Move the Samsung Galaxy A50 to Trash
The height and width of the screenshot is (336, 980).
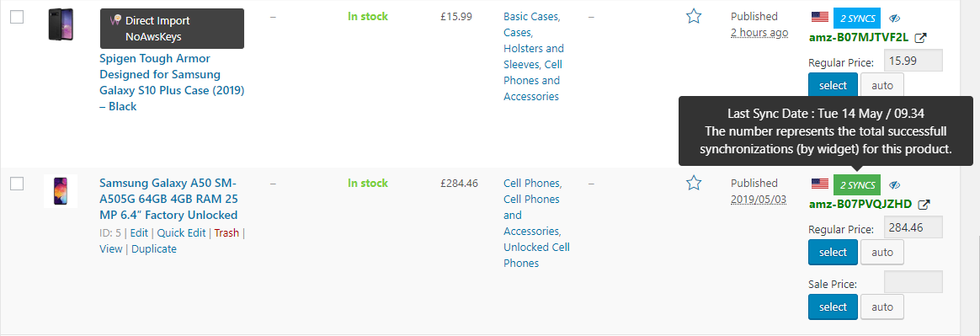pyautogui.click(x=226, y=232)
